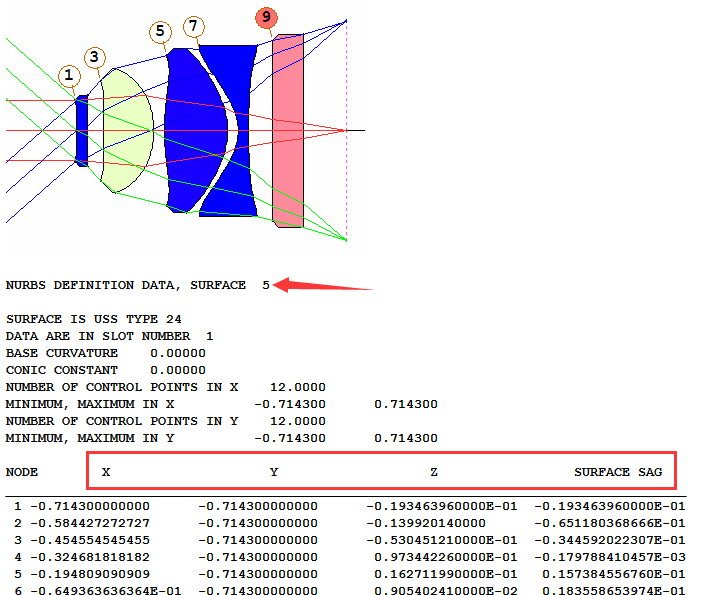Click node 4 Z value 0.973442260000E-01

(446, 557)
